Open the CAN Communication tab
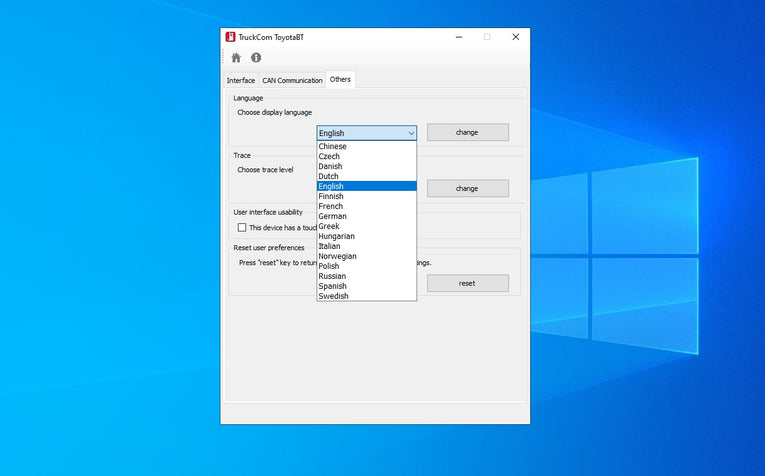This screenshot has height=476, width=765. click(x=292, y=80)
